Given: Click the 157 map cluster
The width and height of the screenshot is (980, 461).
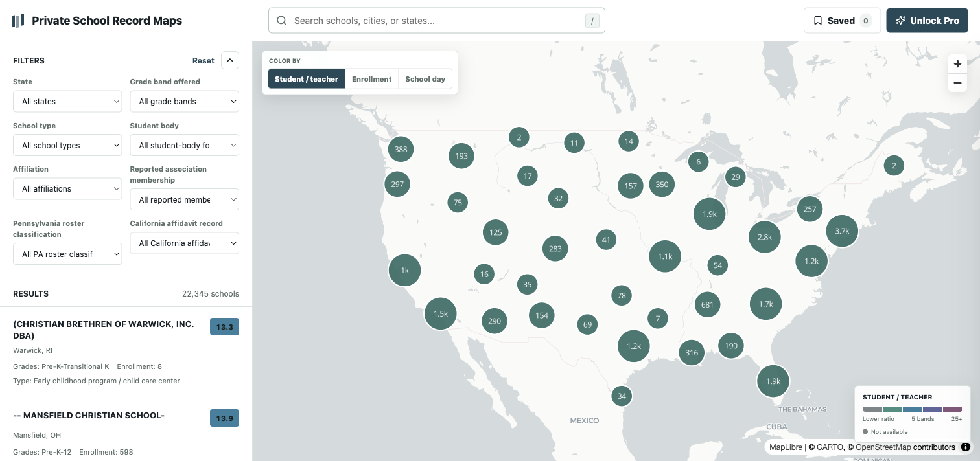Looking at the screenshot, I should (x=631, y=186).
